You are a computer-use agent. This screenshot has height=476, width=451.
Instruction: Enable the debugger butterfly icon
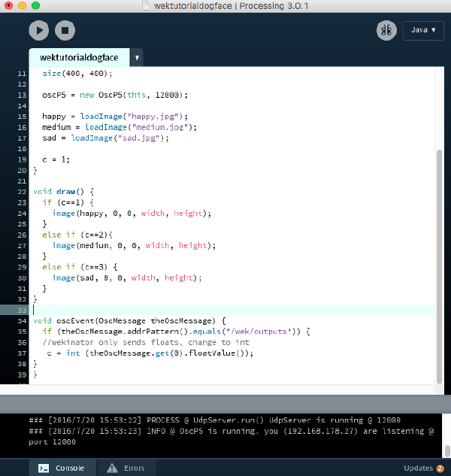[386, 30]
